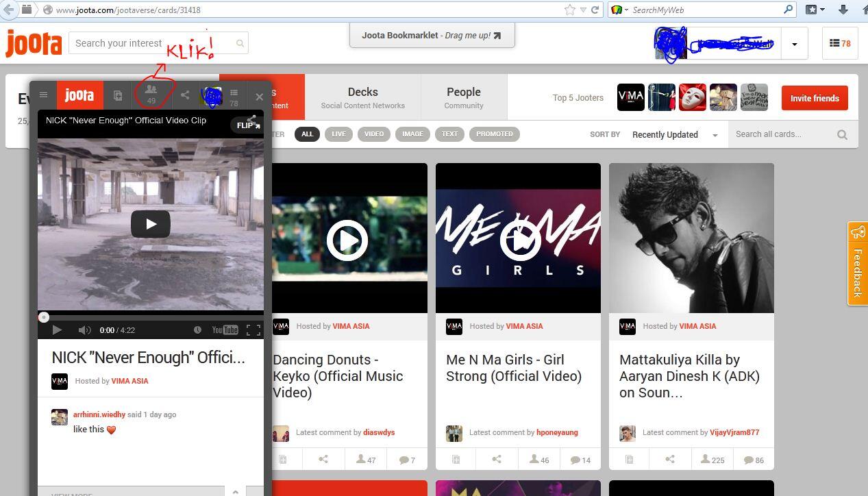Open the notifications list showing 78
This screenshot has height=496, width=868.
pyautogui.click(x=840, y=43)
